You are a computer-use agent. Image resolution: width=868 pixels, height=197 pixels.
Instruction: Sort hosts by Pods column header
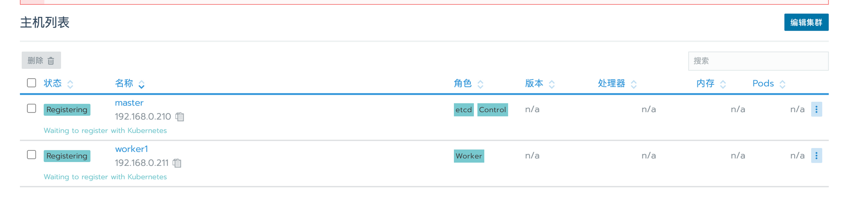[763, 84]
